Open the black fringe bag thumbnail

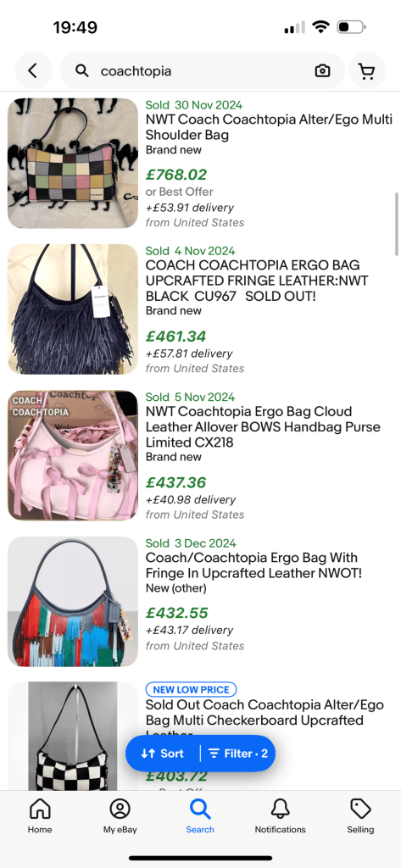(73, 309)
